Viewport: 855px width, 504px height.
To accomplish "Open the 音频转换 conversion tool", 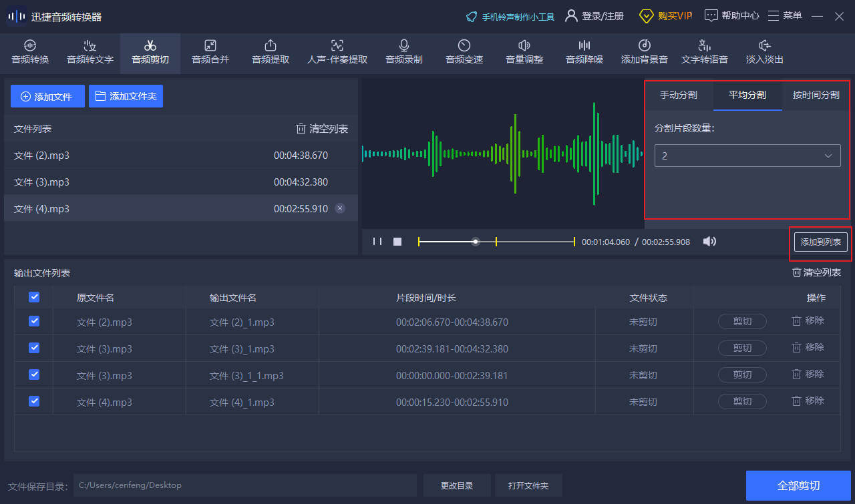I will tap(29, 53).
